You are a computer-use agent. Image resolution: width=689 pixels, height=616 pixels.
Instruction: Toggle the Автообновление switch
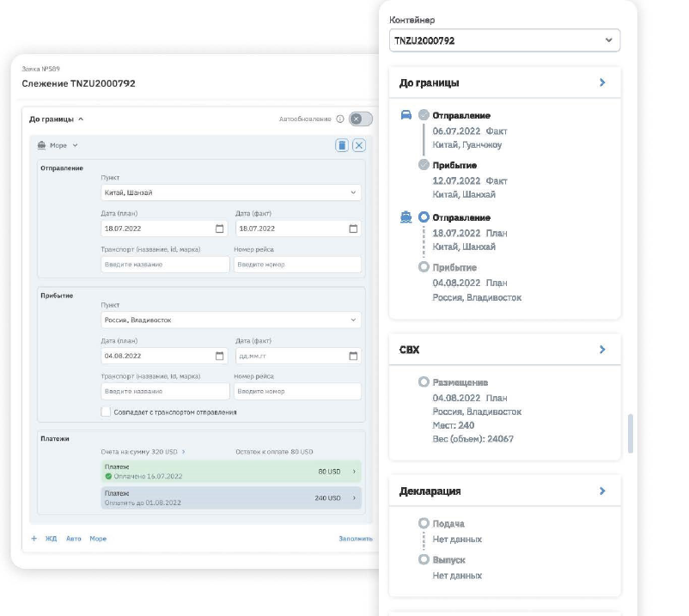[361, 119]
